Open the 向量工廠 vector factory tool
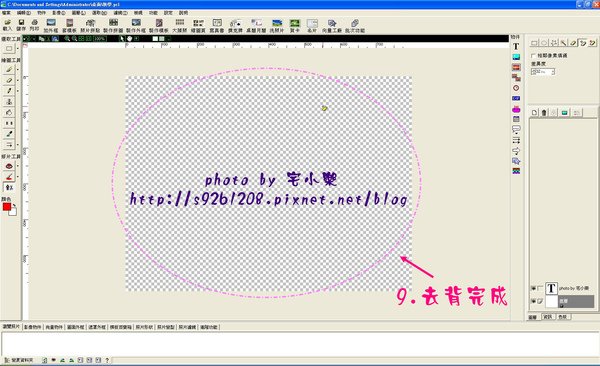This screenshot has width=600, height=366. (332, 26)
